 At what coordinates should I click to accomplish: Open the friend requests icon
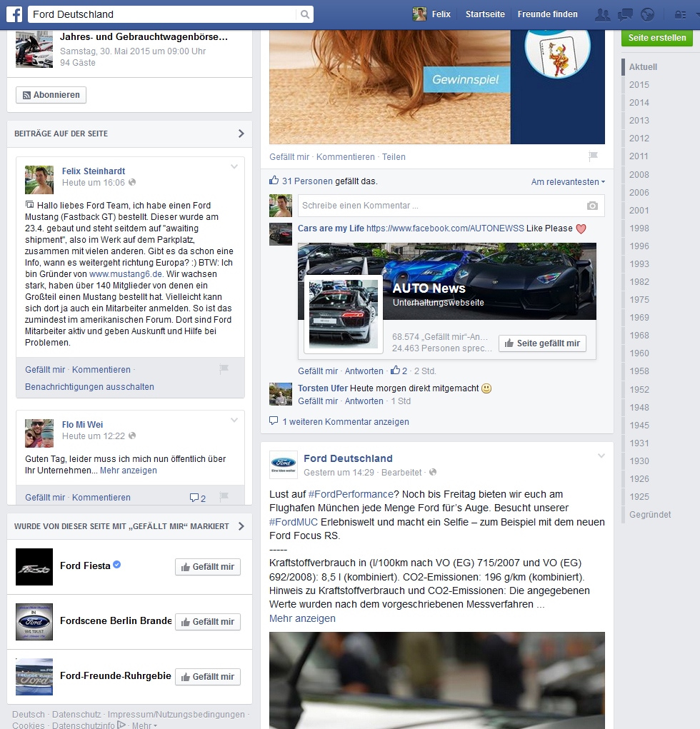pyautogui.click(x=603, y=14)
